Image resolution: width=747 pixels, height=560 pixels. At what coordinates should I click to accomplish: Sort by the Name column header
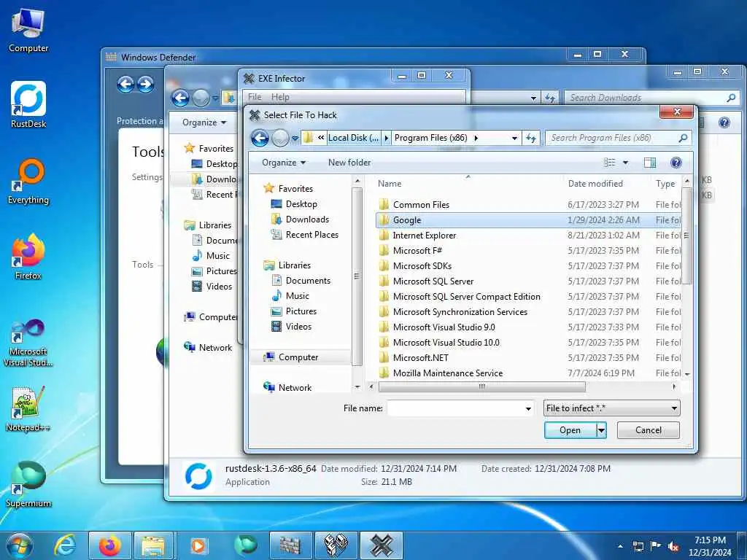tap(390, 184)
